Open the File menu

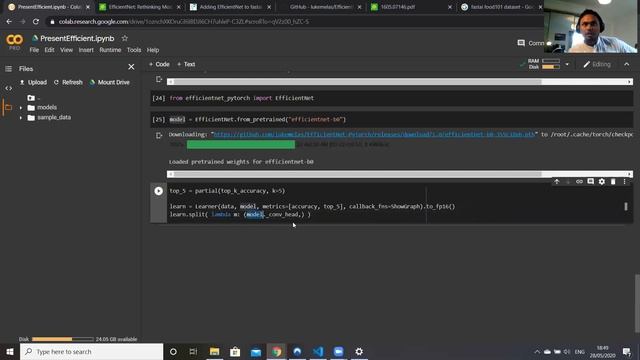click(34, 50)
